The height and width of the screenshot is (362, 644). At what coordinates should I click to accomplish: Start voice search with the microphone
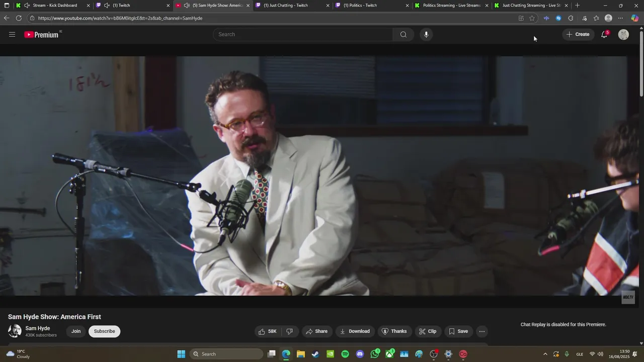[426, 34]
